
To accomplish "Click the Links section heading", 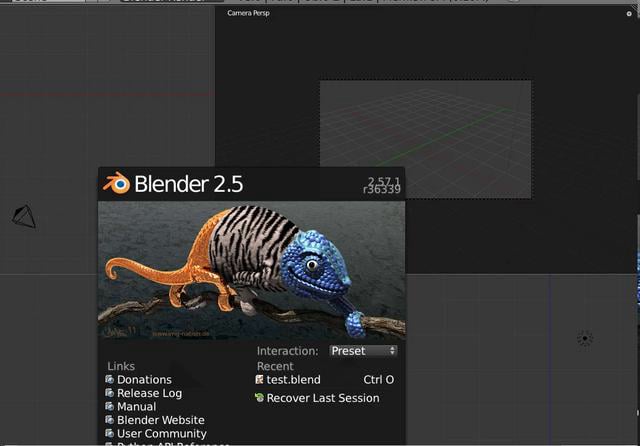I will tap(121, 366).
